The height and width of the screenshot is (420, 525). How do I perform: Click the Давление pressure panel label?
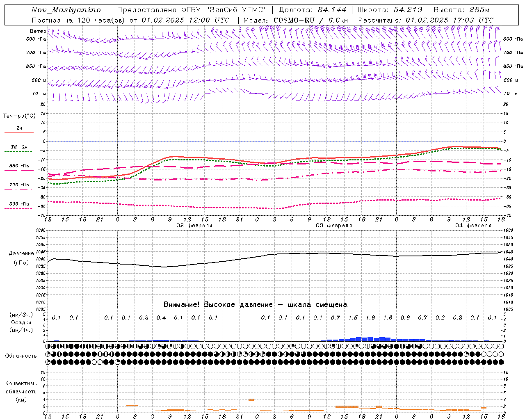pyautogui.click(x=21, y=253)
